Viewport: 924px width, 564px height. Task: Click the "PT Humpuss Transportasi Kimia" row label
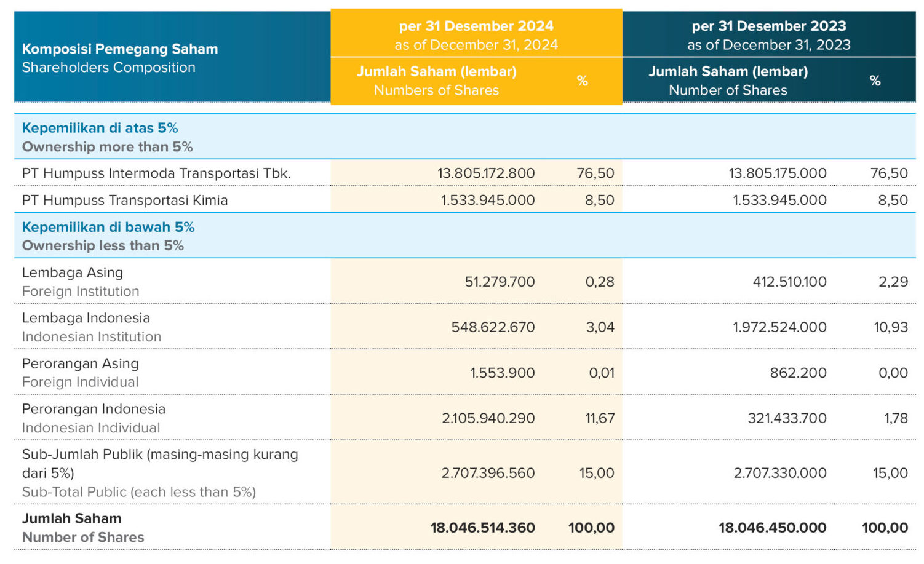click(125, 201)
